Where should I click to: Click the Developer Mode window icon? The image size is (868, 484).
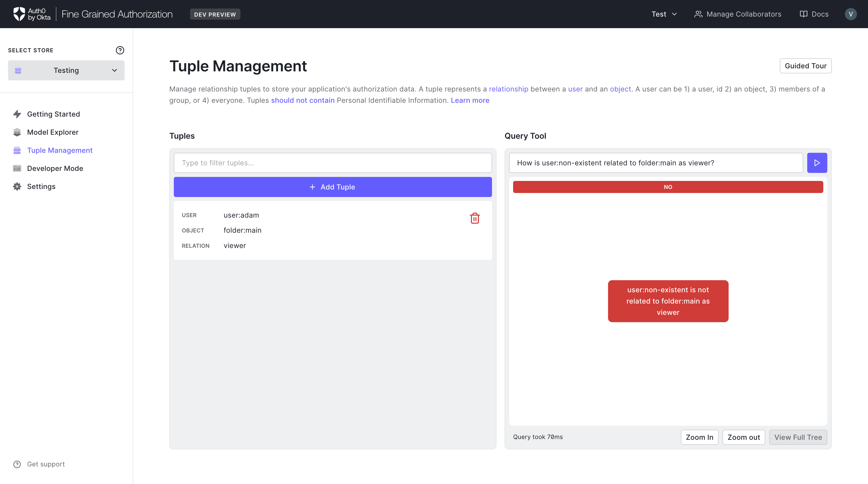[x=17, y=168]
